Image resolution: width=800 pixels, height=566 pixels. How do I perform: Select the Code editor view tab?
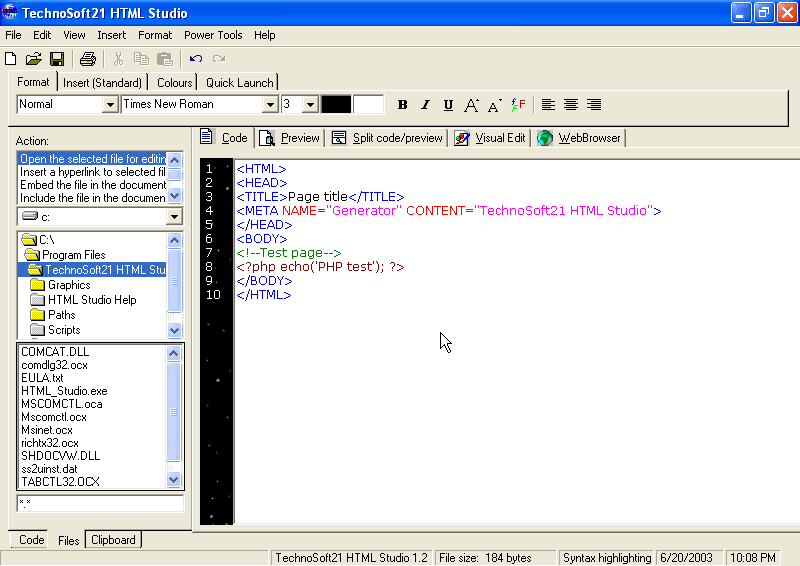[x=224, y=137]
